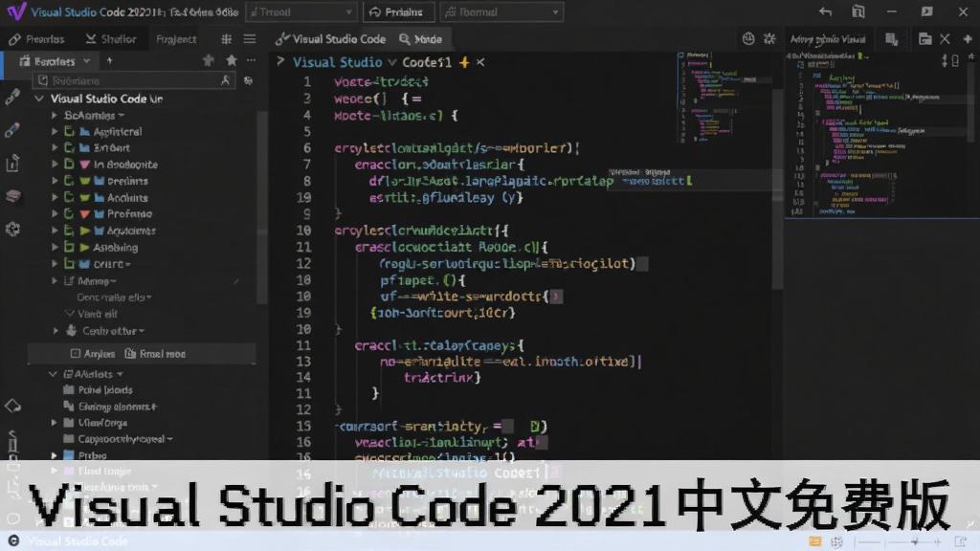980x551 pixels.
Task: Click the Codef1 breadcrumb label
Action: pyautogui.click(x=427, y=62)
